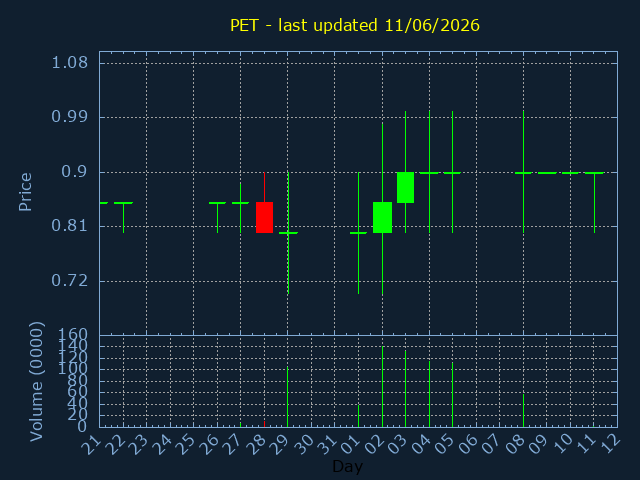
Task: Click the x-axis label "12"
Action: [x=611, y=443]
